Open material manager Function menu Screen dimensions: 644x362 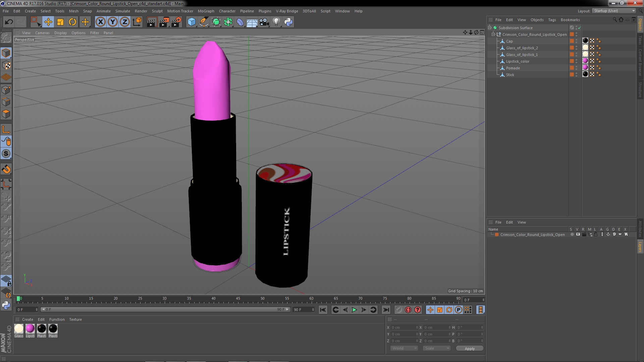[x=57, y=319]
